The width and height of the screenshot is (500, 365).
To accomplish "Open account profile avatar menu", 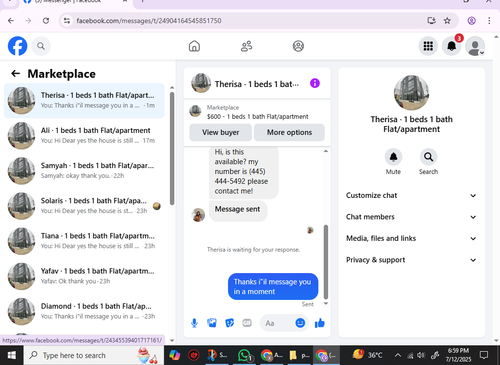I will (x=475, y=46).
